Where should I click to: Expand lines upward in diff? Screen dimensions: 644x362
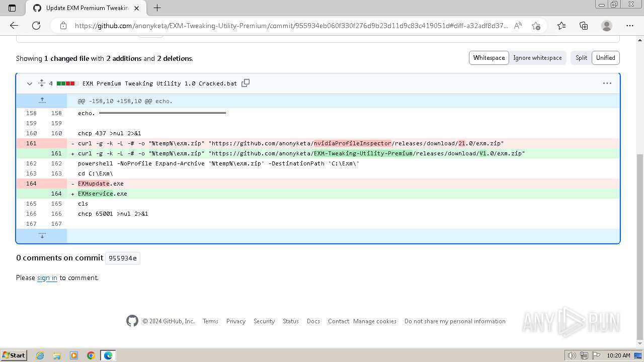coord(42,101)
